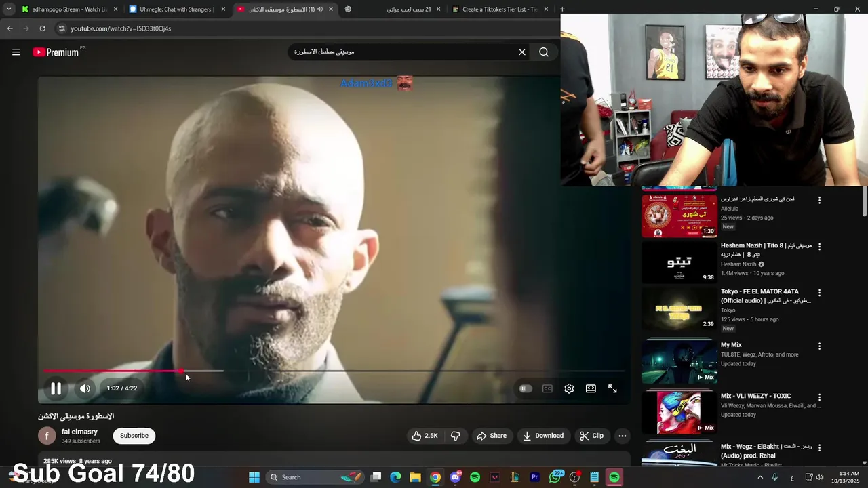Image resolution: width=868 pixels, height=488 pixels.
Task: Open a new browser tab
Action: coord(562,9)
